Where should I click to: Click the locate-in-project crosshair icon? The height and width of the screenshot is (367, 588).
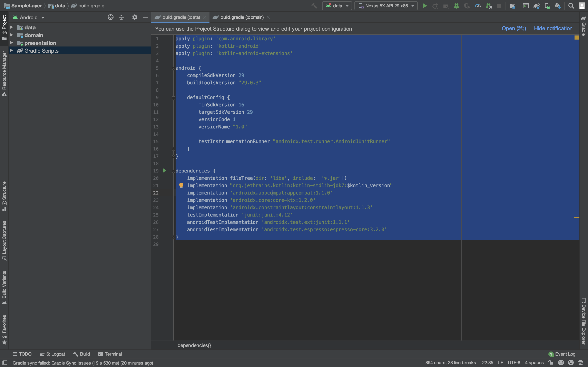click(x=110, y=17)
